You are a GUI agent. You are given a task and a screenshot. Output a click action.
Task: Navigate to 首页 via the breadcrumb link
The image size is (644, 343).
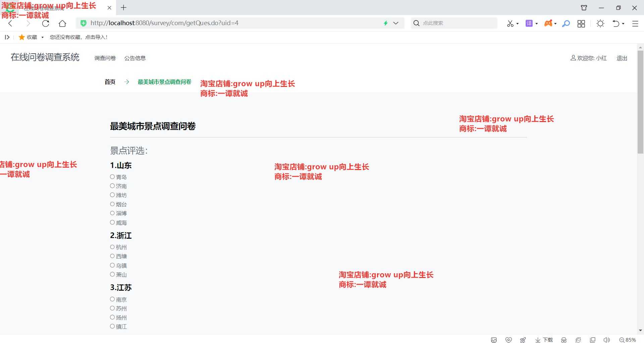coord(109,81)
